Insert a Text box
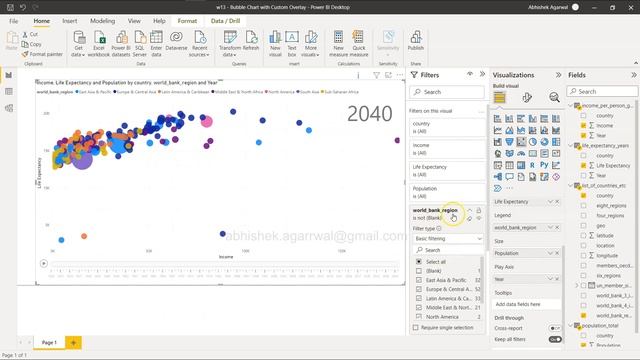 pos(292,44)
